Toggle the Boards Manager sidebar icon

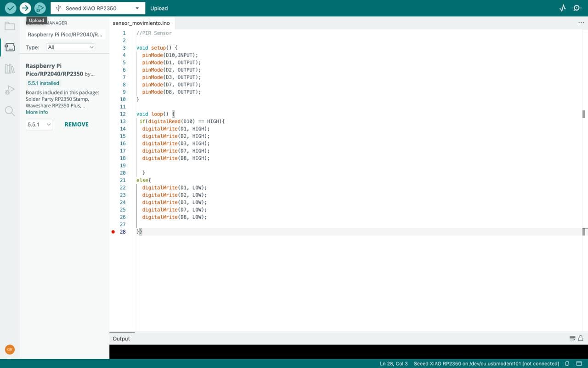point(10,47)
